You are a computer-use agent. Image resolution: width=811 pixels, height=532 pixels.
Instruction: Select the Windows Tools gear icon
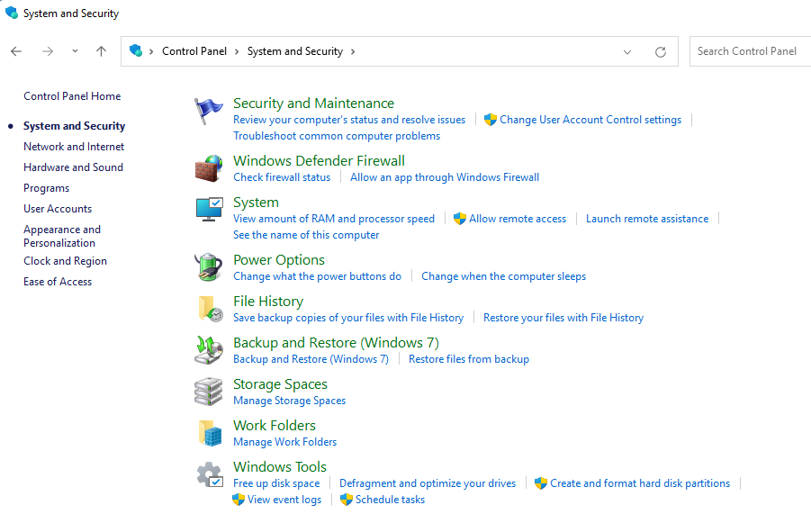[208, 474]
